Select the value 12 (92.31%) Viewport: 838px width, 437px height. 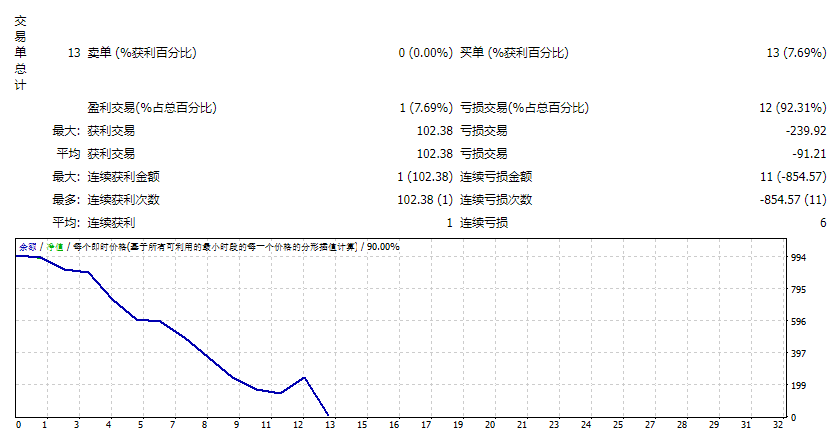(x=793, y=108)
